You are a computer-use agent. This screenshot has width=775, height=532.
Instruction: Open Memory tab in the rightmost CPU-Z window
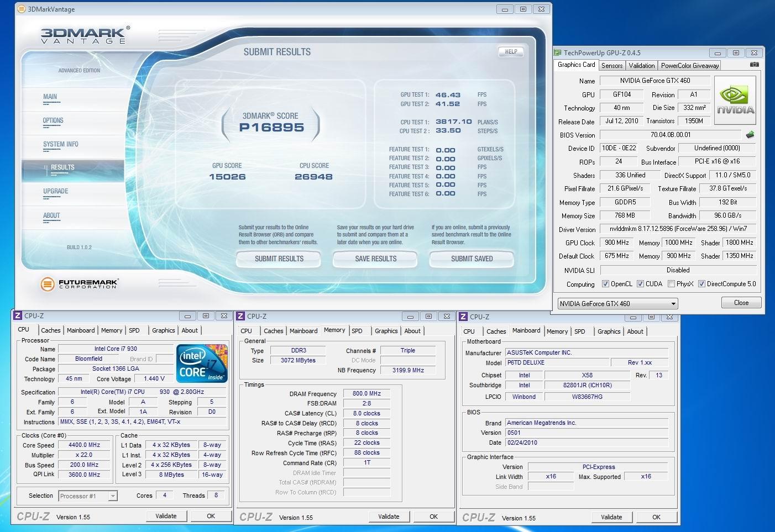[557, 331]
